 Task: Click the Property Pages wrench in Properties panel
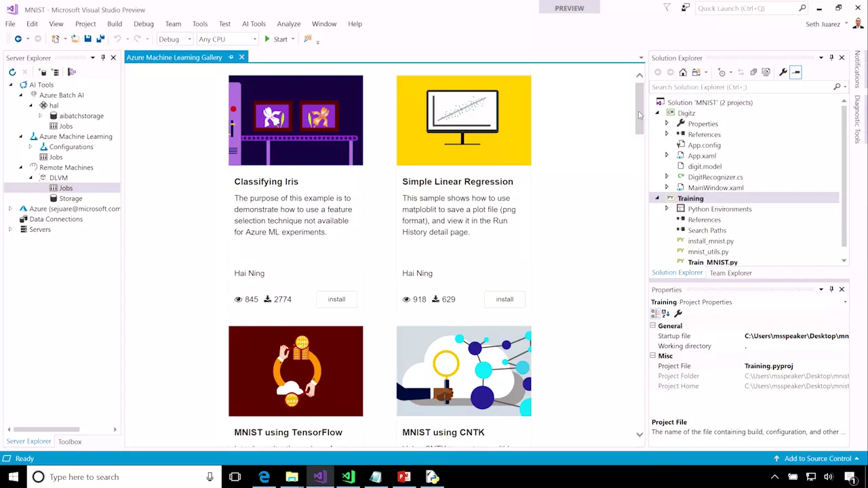[678, 313]
